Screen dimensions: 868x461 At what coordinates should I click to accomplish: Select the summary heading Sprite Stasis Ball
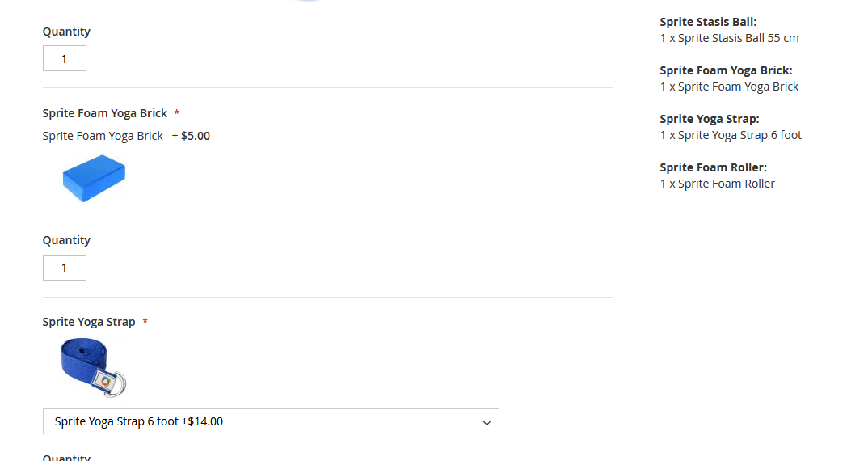point(708,22)
